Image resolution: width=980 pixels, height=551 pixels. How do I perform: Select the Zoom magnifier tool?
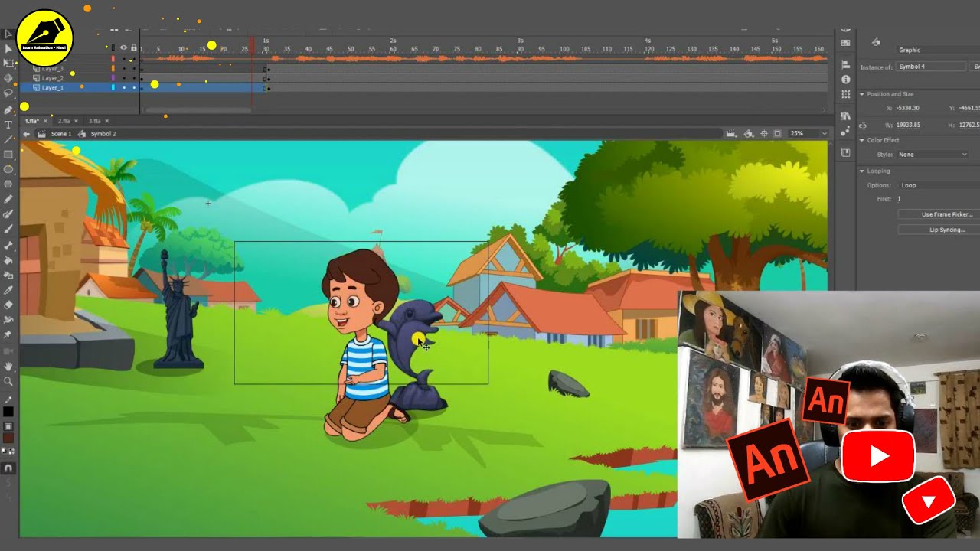[8, 380]
